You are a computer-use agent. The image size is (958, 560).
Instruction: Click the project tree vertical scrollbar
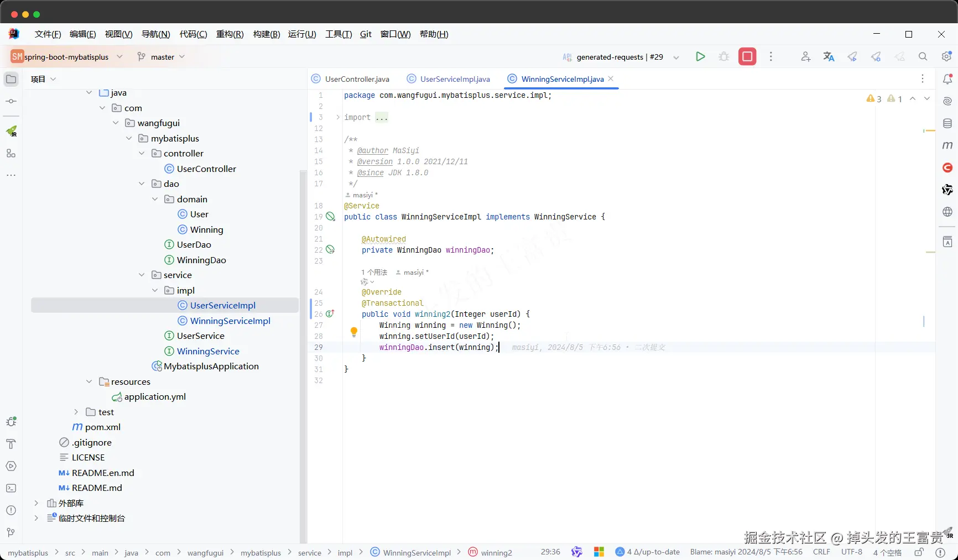303,357
